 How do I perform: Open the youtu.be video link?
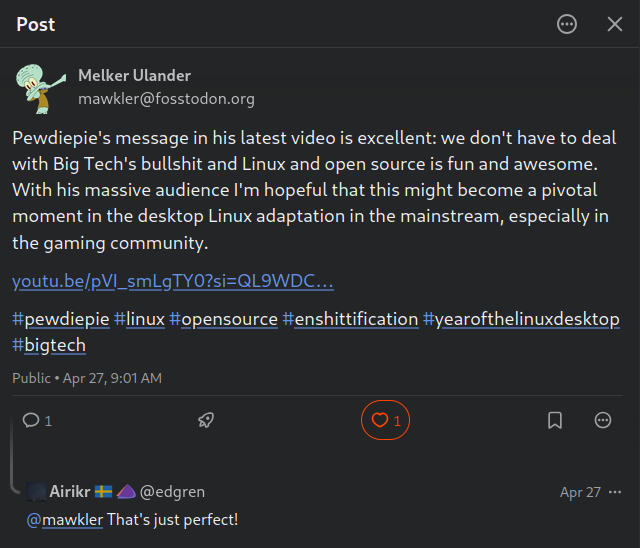pyautogui.click(x=173, y=281)
